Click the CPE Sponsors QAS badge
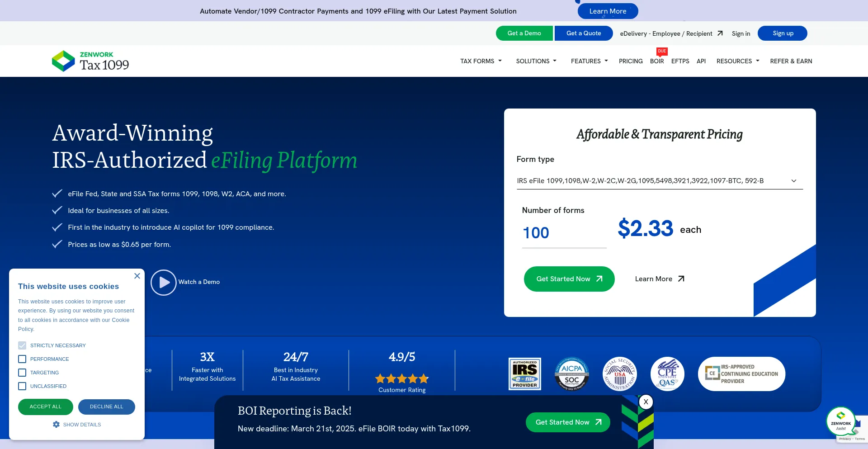 667,374
